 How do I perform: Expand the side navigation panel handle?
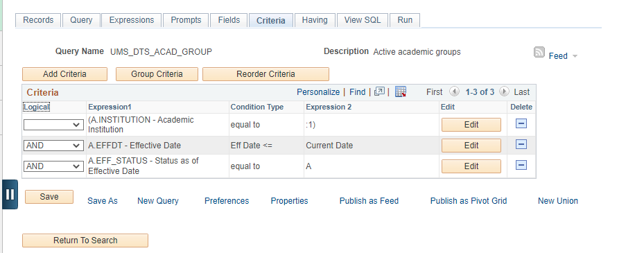pyautogui.click(x=10, y=194)
